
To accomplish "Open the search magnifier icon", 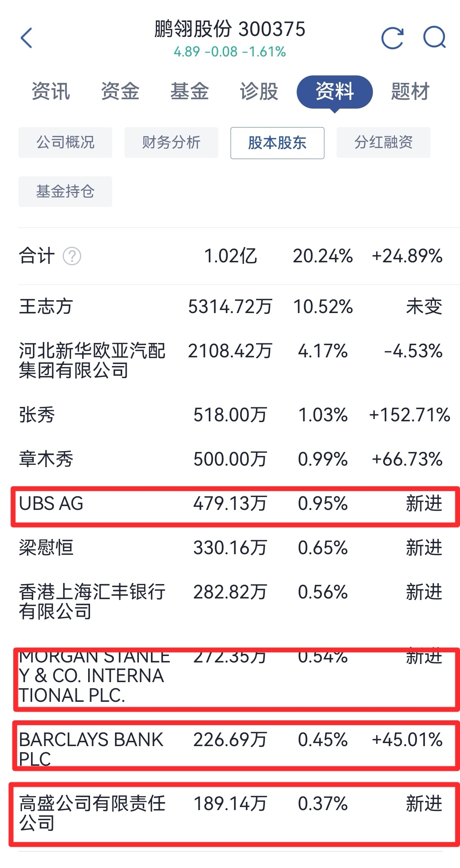I will (434, 37).
